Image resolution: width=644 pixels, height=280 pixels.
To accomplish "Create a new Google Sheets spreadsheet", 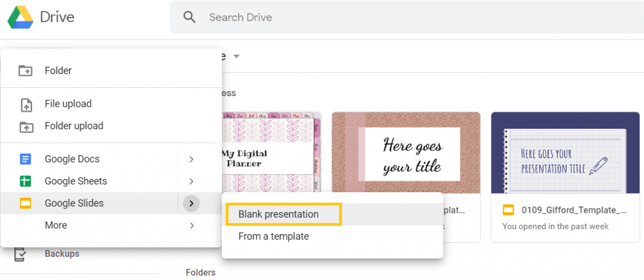I will [75, 181].
